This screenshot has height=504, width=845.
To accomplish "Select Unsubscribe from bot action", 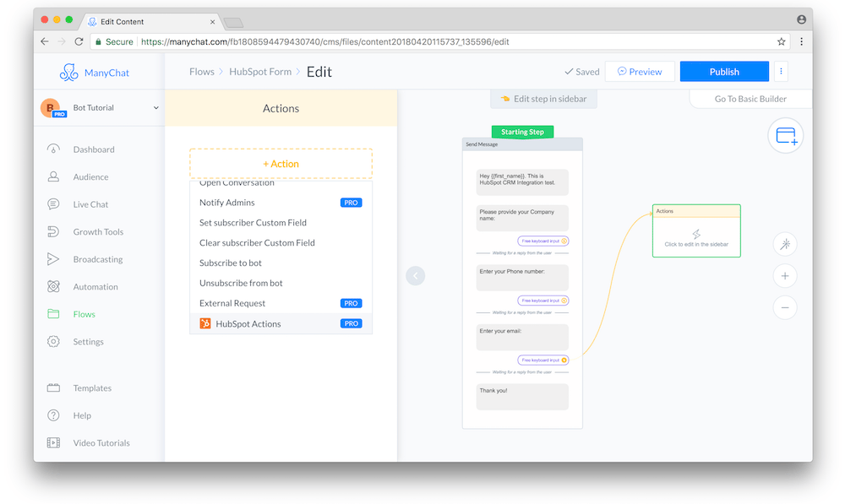I will [x=281, y=283].
